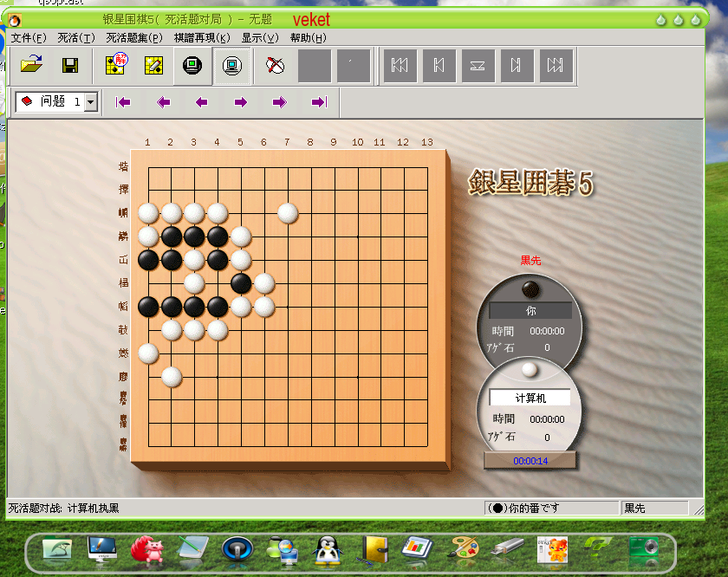Select the dark monitor toolbar icon

(192, 66)
